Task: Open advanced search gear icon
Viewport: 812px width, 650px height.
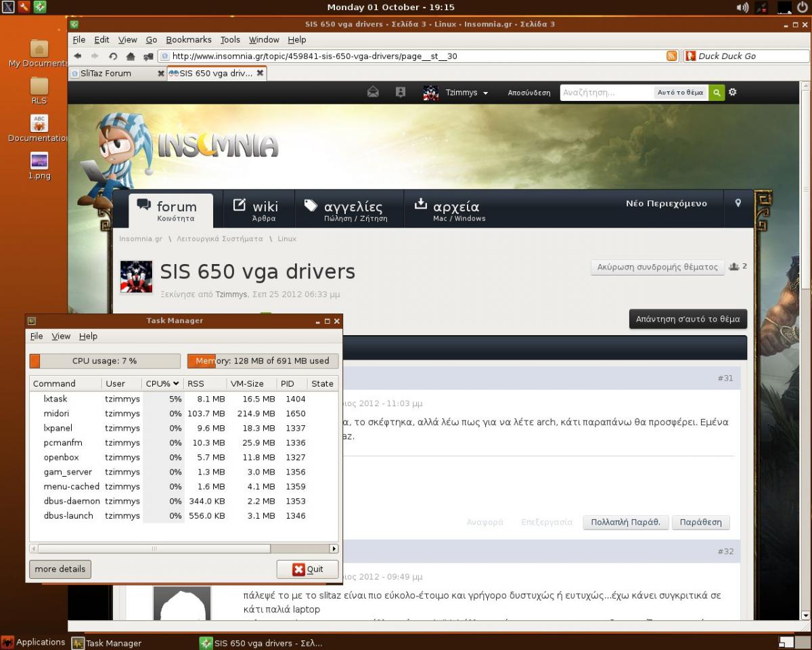Action: tap(733, 92)
